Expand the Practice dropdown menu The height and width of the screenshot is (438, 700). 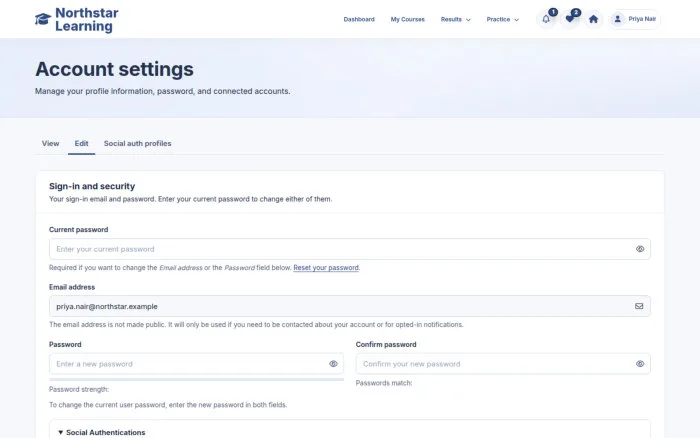pyautogui.click(x=503, y=19)
